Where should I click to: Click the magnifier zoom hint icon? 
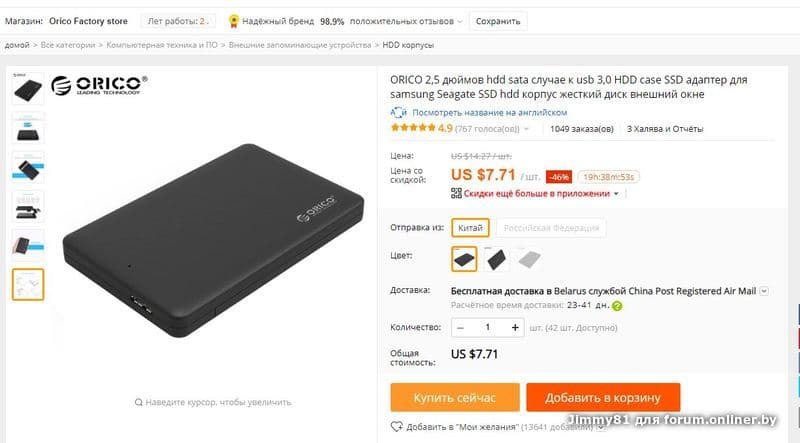coord(138,402)
